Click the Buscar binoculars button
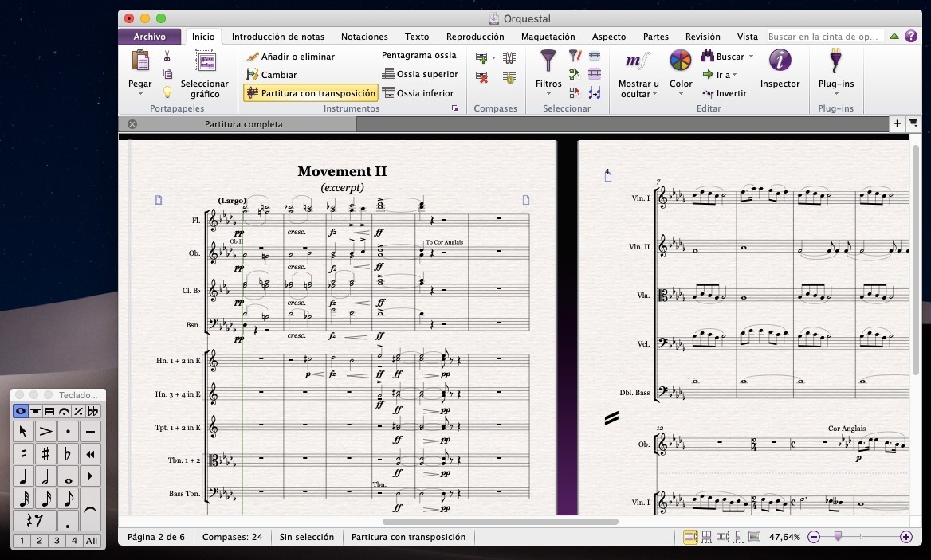This screenshot has width=931, height=560. point(723,57)
